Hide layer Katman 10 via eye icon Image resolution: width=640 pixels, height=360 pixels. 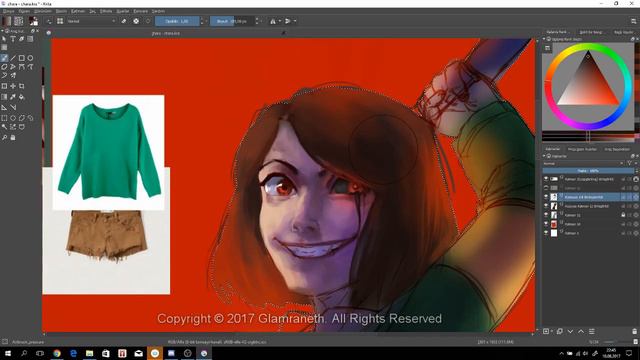click(546, 224)
